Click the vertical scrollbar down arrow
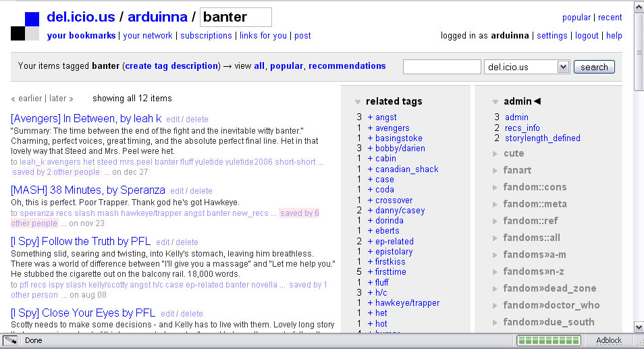The image size is (644, 349). pyautogui.click(x=639, y=327)
